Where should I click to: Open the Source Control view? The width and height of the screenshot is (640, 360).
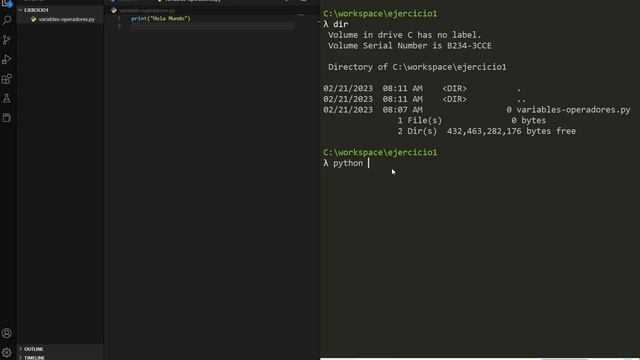[7, 40]
